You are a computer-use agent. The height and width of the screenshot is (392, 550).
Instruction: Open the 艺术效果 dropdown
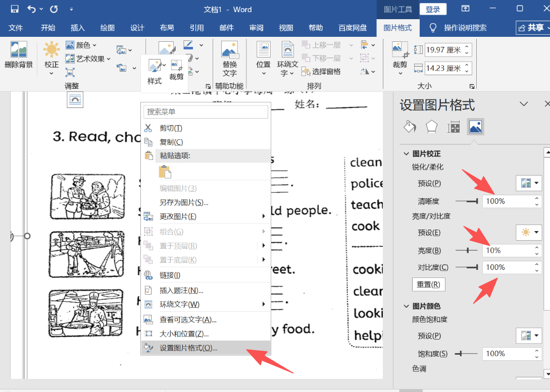coord(89,59)
